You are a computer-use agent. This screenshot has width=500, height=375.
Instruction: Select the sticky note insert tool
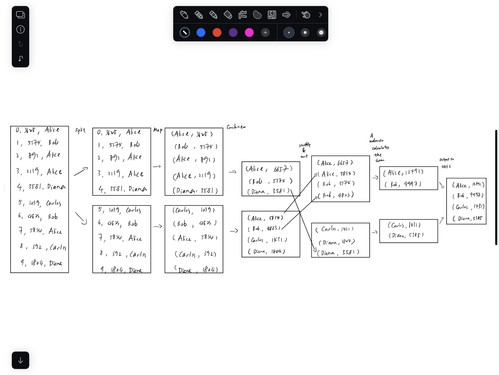pyautogui.click(x=272, y=15)
